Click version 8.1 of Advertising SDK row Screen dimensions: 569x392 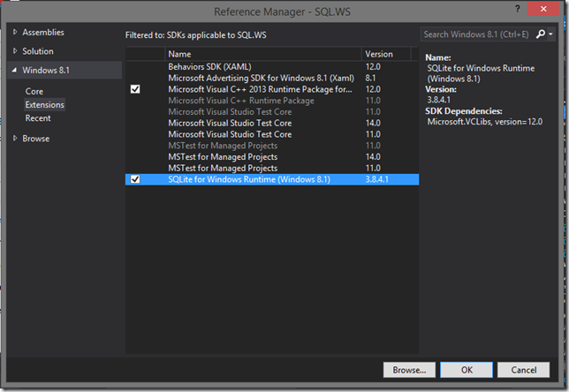370,78
